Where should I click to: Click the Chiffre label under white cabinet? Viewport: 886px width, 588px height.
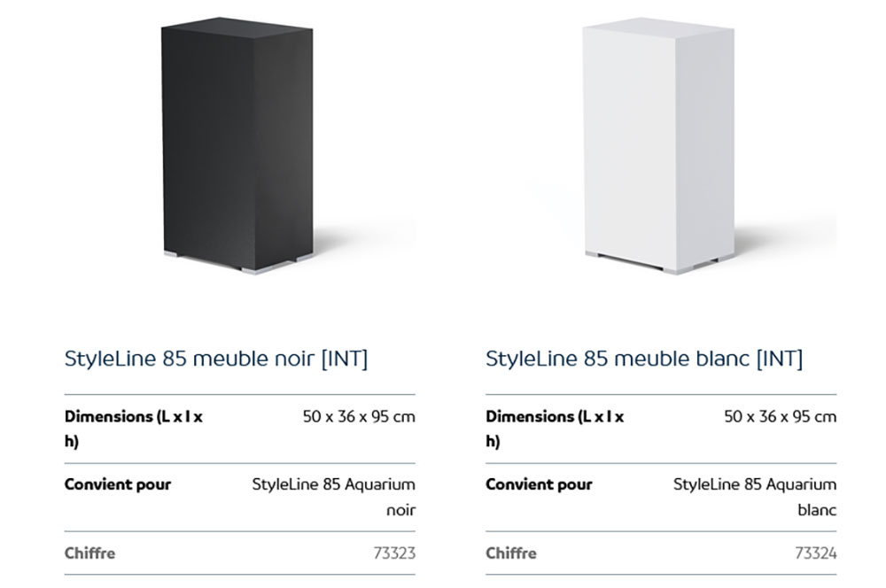(x=511, y=553)
